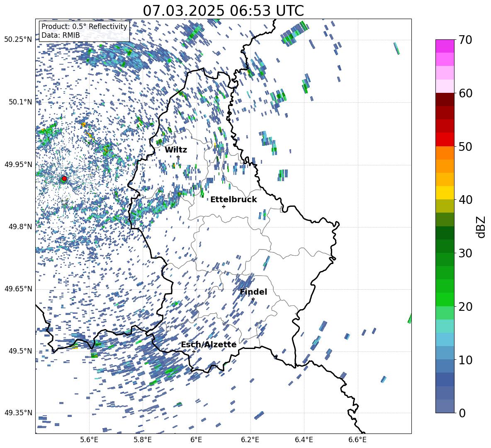Click the Findel cross location marker
The height and width of the screenshot is (448, 491).
(253, 299)
